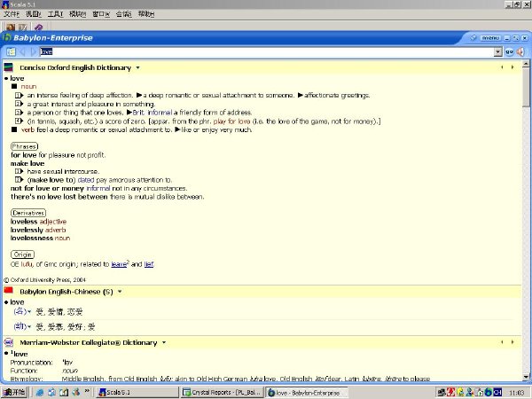The image size is (532, 399).
Task: Follow the 'lief' link in Origin section
Action: [149, 264]
